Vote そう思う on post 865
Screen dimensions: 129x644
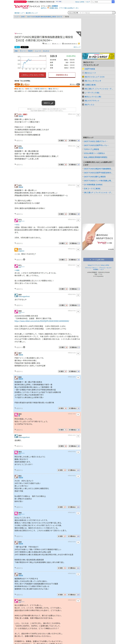click(x=63, y=430)
